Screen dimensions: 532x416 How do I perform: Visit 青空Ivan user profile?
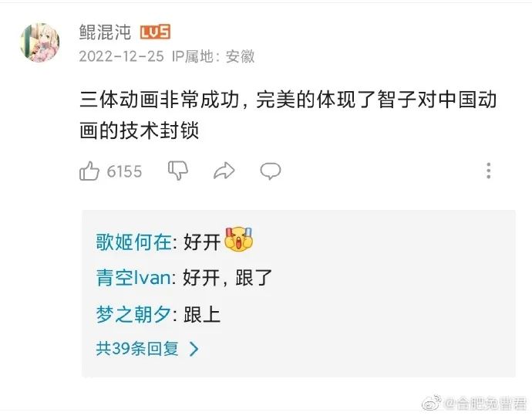click(134, 278)
